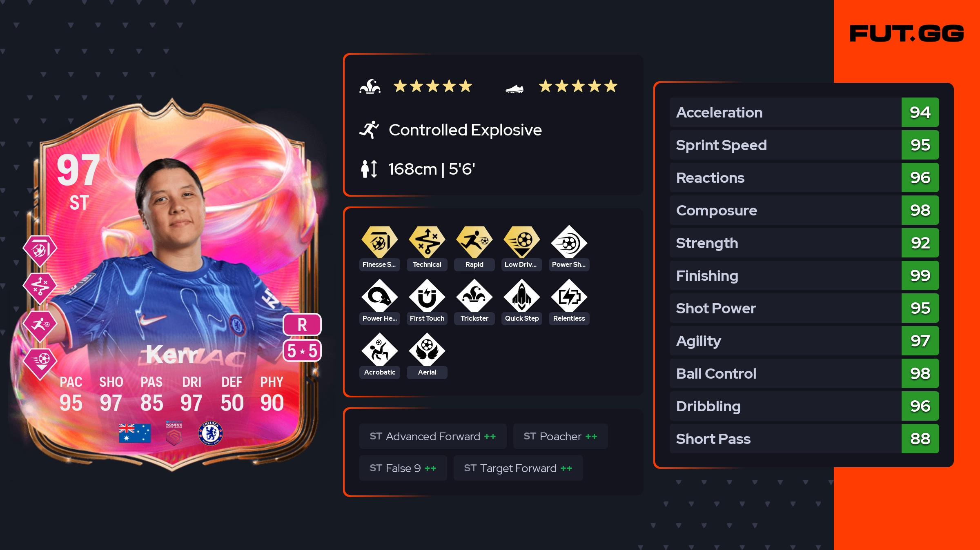Click the ST False 9 role chip
The height and width of the screenshot is (550, 980).
(x=403, y=468)
